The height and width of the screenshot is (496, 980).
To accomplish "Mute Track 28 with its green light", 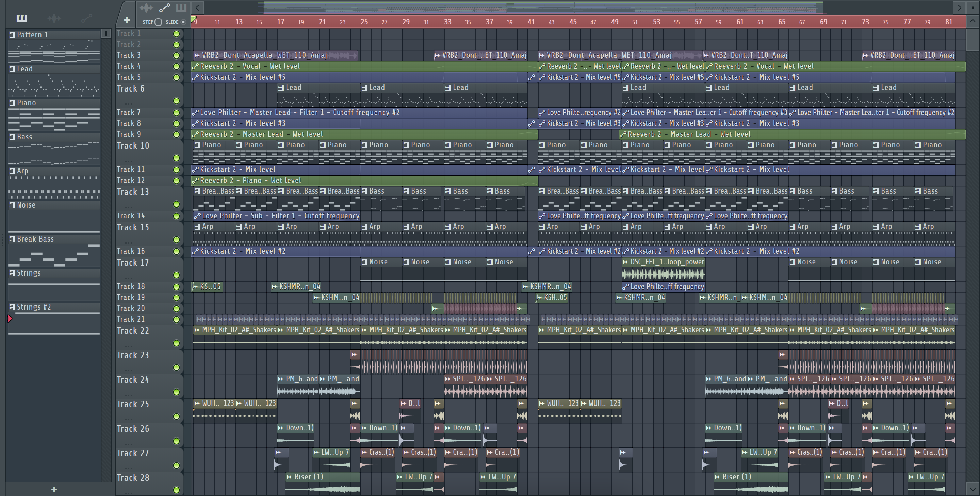I will (x=176, y=490).
